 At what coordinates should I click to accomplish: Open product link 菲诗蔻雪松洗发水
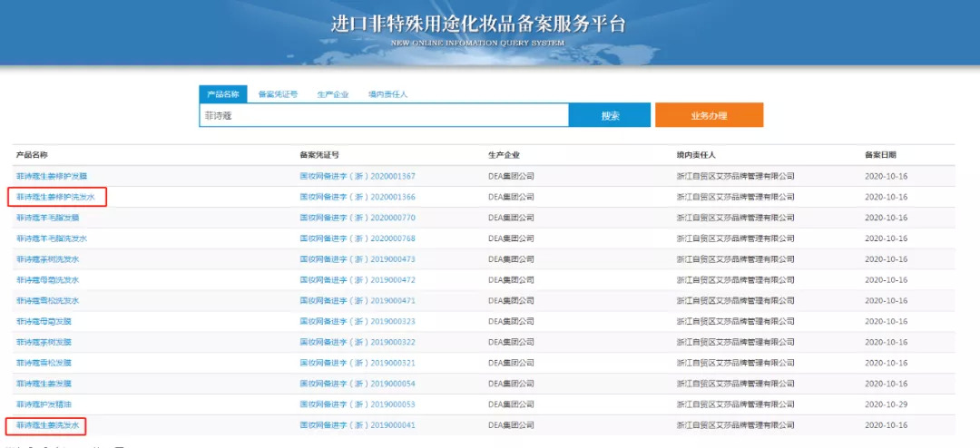tap(47, 300)
